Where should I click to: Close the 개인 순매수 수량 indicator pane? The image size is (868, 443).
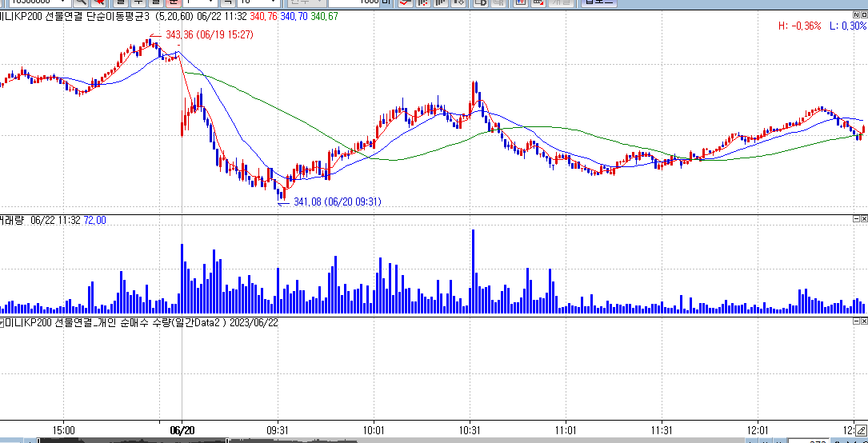click(x=863, y=321)
